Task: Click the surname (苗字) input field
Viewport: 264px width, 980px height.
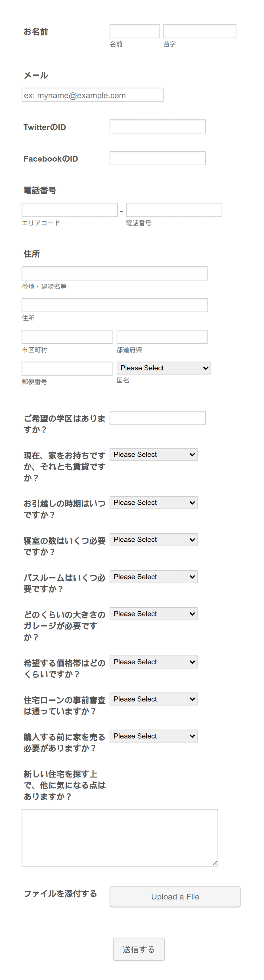Action: [x=200, y=31]
